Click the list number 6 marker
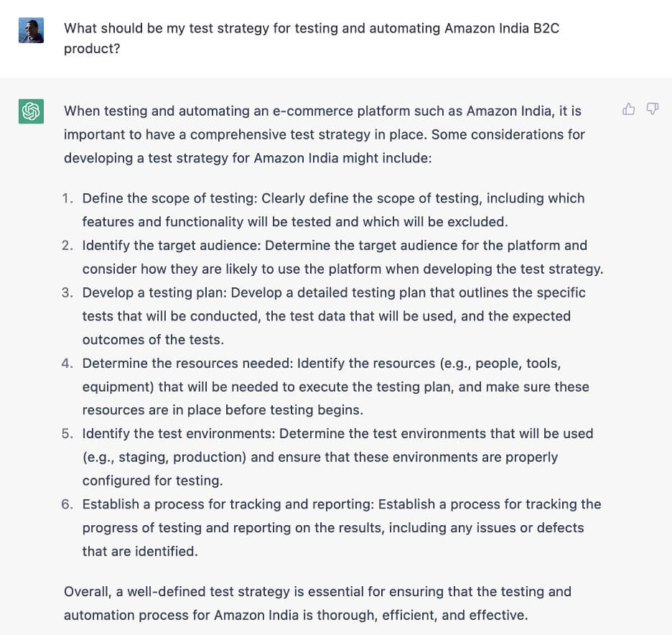 (67, 504)
